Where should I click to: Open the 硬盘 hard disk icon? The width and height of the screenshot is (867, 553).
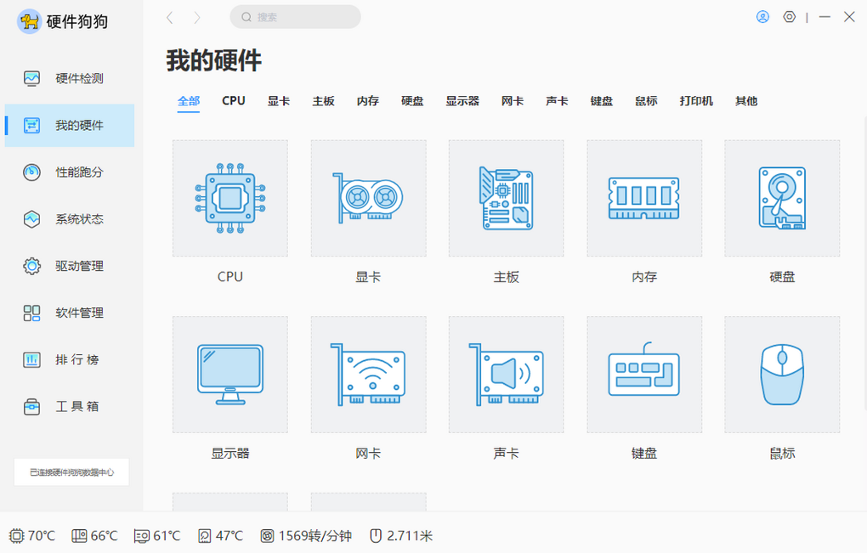pos(782,198)
